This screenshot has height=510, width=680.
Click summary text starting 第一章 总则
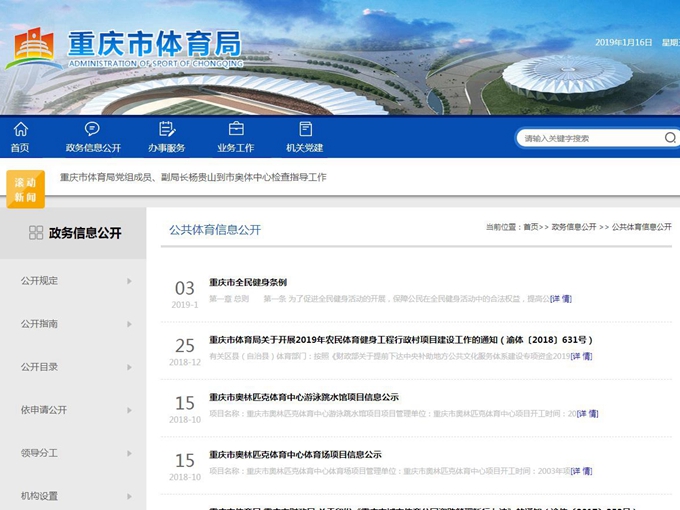coord(379,299)
